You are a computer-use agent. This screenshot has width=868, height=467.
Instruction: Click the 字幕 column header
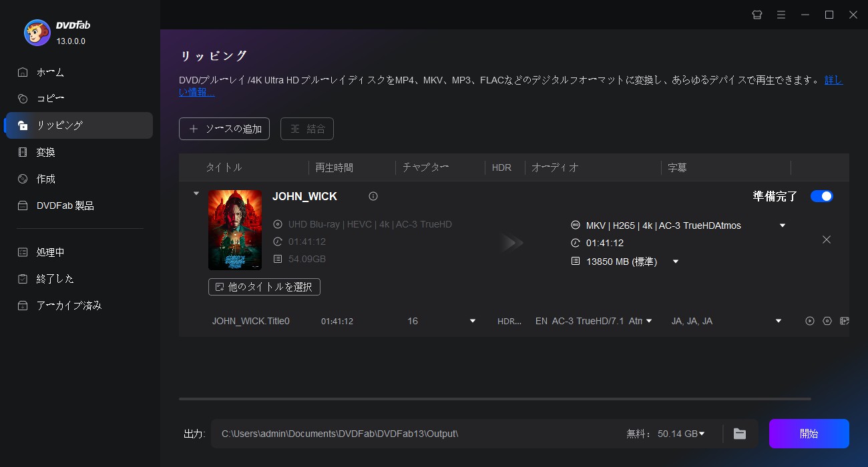point(677,167)
